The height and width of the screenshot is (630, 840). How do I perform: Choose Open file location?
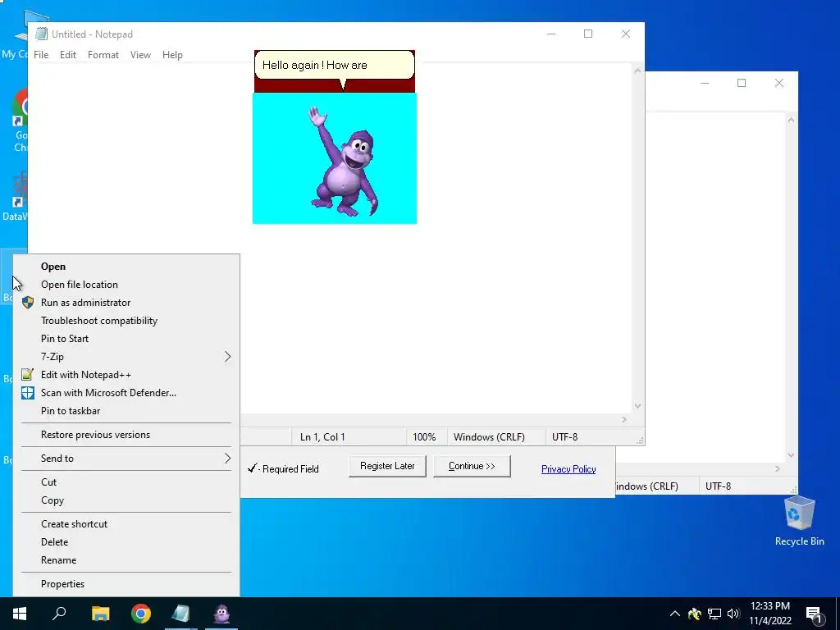(126, 285)
